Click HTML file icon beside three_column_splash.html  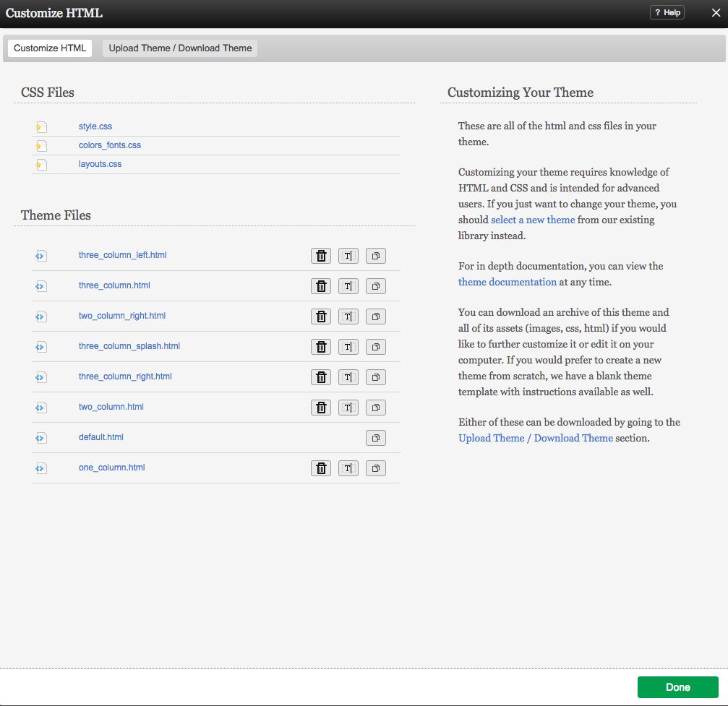pos(41,347)
